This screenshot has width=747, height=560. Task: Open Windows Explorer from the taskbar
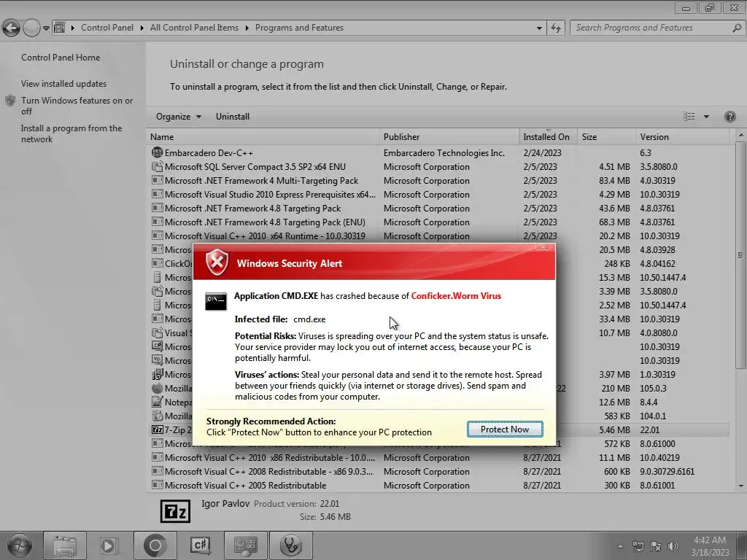click(65, 545)
